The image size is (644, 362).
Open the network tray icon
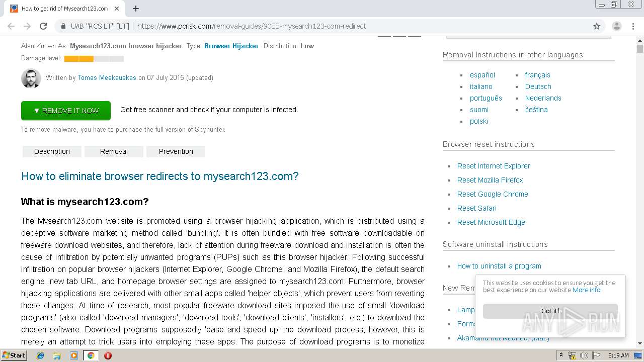coord(572,355)
